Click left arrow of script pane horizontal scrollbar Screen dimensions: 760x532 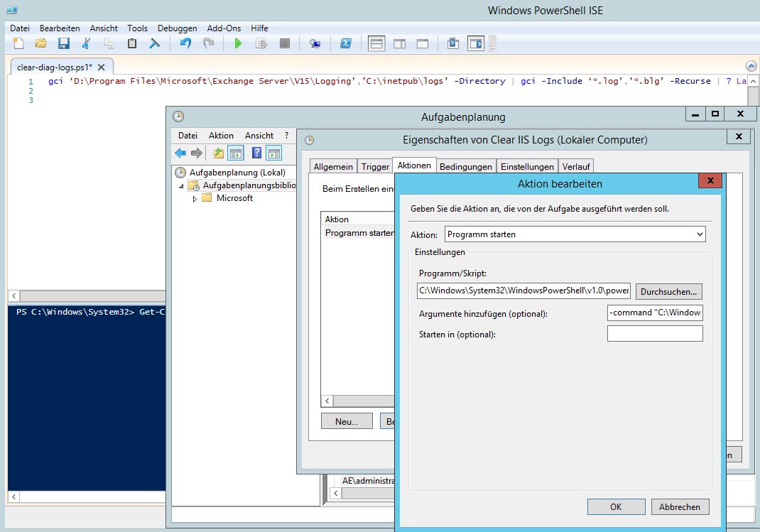13,296
